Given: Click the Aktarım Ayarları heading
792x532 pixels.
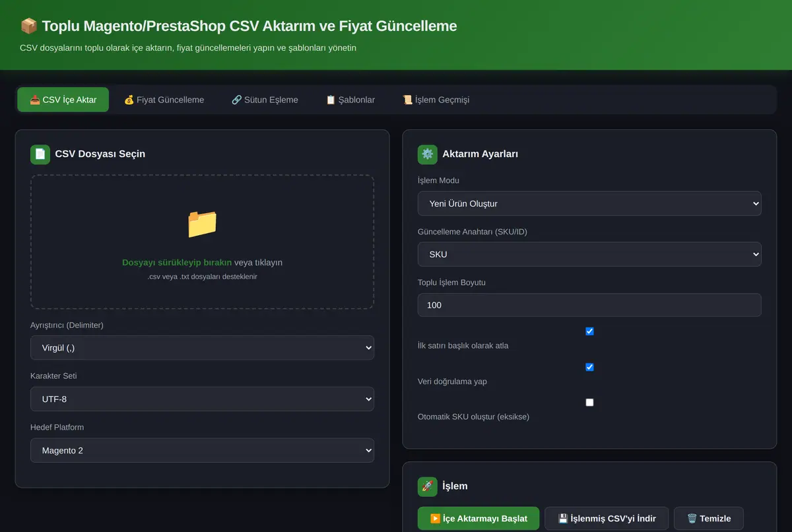Looking at the screenshot, I should [x=480, y=154].
